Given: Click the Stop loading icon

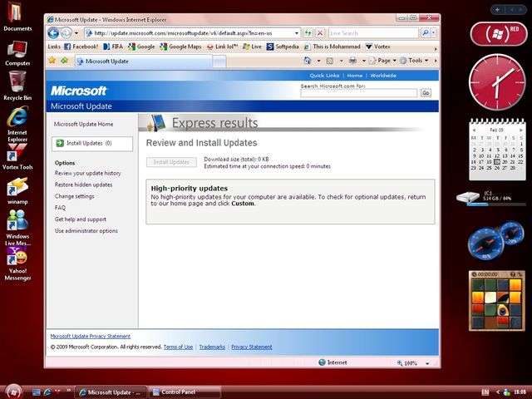Looking at the screenshot, I should 319,32.
